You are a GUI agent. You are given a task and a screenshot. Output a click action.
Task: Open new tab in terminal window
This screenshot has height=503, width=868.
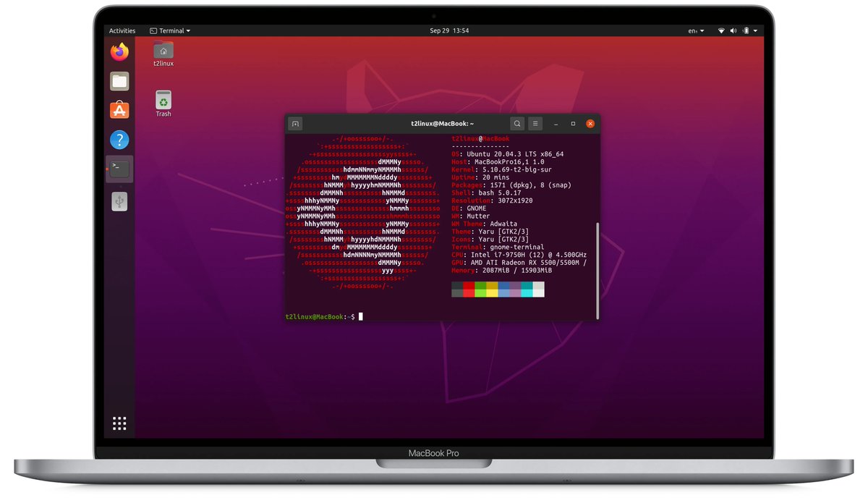click(x=295, y=124)
